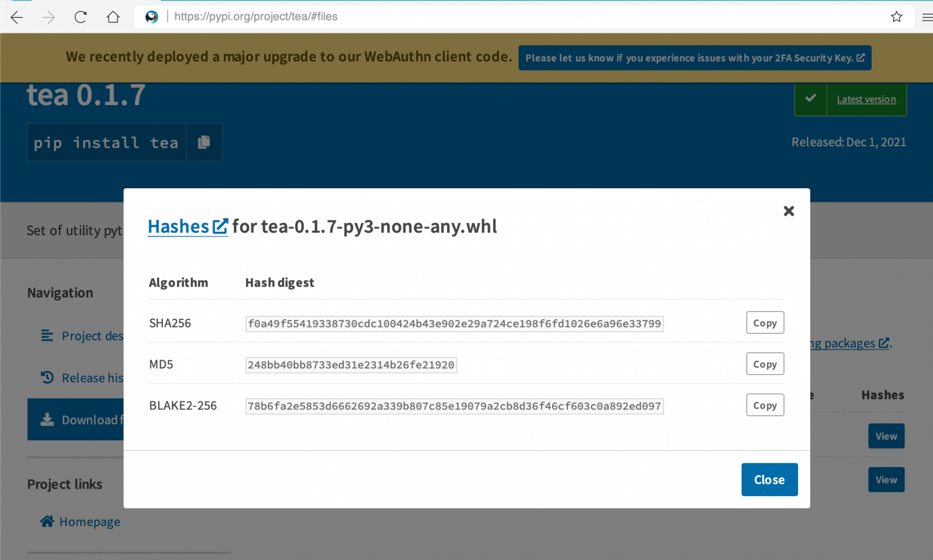Screen dimensions: 933x560
Task: Go to the browser home page
Action: pyautogui.click(x=113, y=16)
